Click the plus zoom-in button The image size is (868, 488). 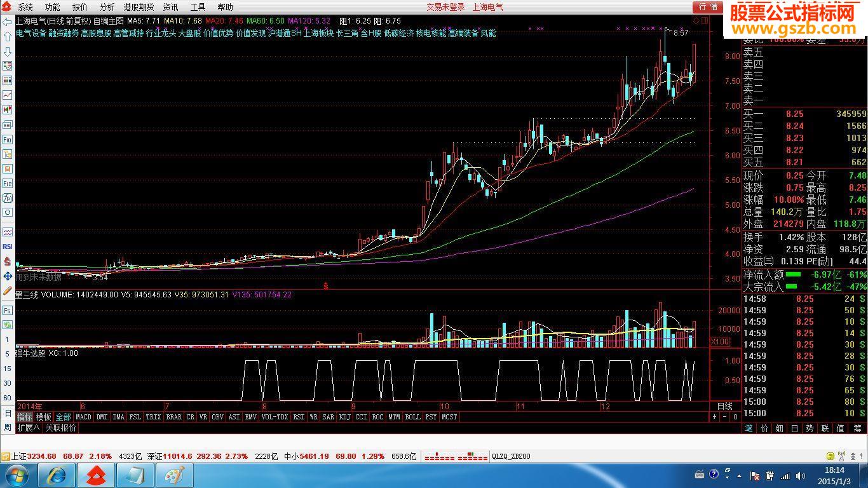(714, 417)
